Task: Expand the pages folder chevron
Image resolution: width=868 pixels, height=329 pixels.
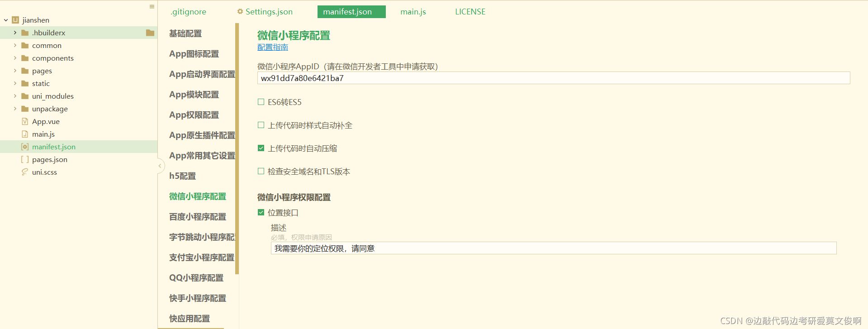Action: click(15, 71)
